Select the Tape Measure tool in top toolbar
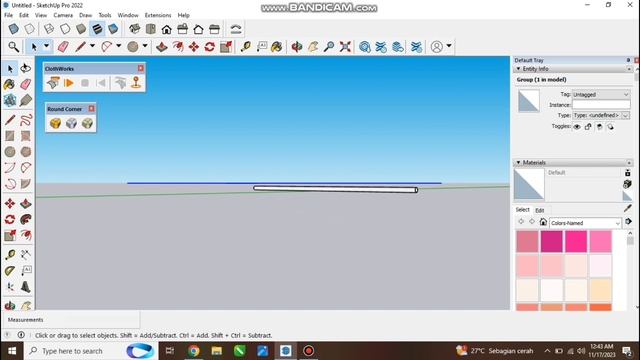The image size is (640, 360). coord(245,47)
